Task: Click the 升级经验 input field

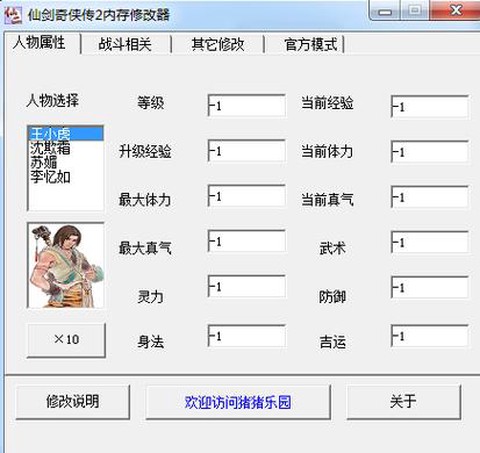Action: coord(246,151)
